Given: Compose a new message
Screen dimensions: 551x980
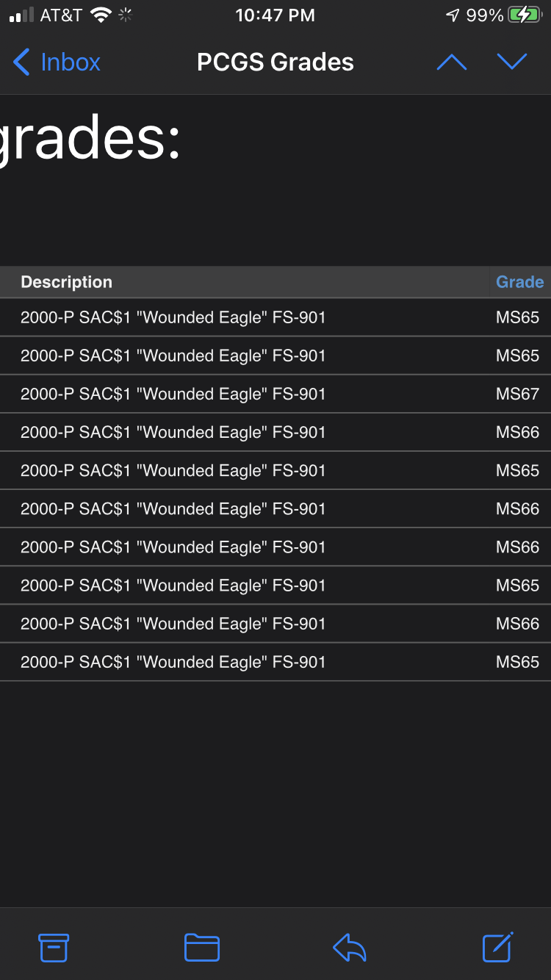Looking at the screenshot, I should tap(497, 946).
